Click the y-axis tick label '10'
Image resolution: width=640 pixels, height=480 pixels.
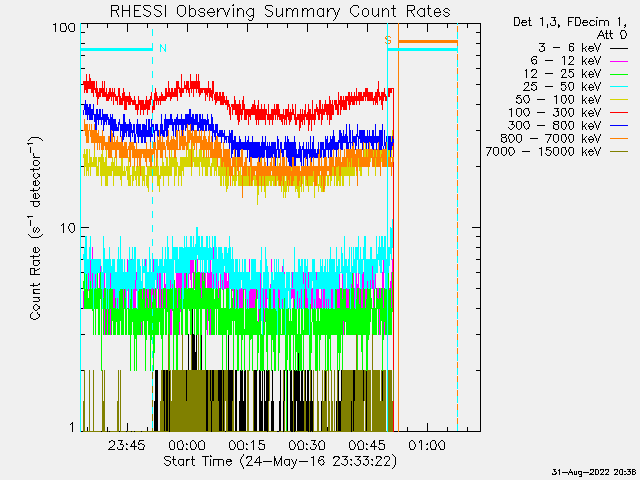(x=68, y=228)
